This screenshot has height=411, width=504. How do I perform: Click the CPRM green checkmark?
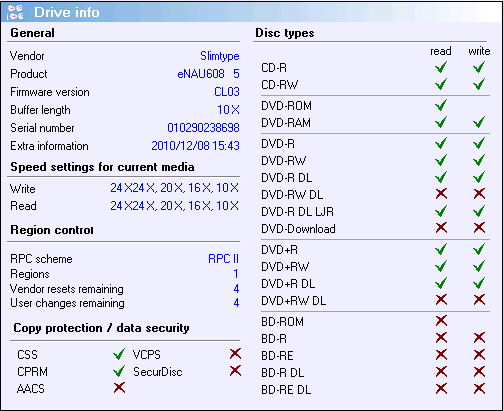[x=119, y=371]
